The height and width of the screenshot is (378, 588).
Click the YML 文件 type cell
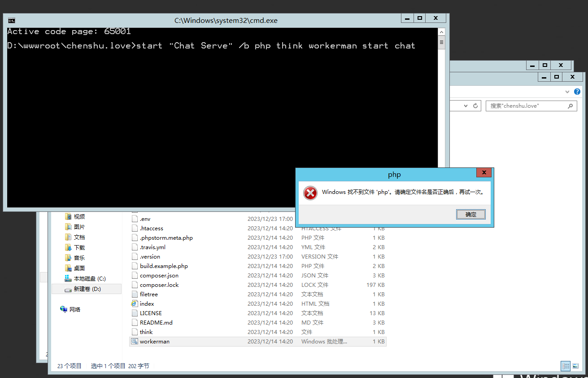pos(314,247)
